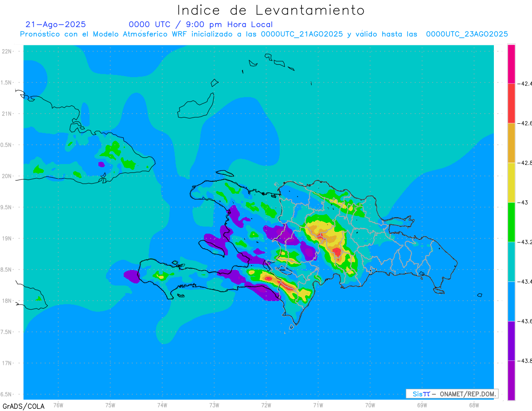
Task: Click the yellow colorbar segment
Action: click(x=511, y=182)
